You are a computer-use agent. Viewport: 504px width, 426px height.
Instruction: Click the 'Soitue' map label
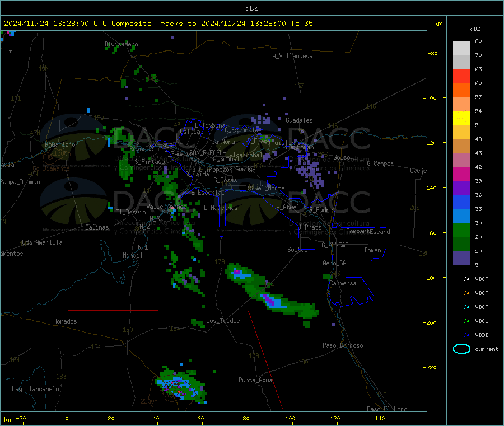[x=297, y=250]
